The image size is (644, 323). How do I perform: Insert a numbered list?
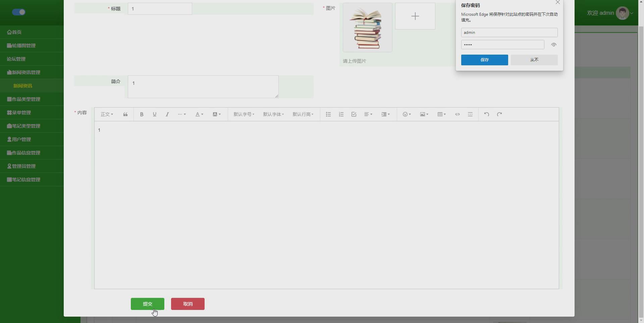[x=341, y=114]
